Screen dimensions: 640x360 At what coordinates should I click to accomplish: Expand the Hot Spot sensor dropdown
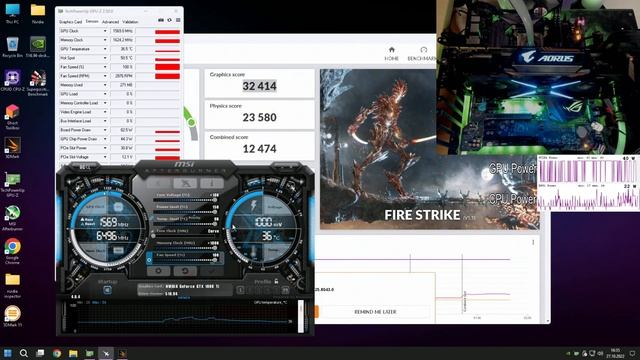pos(105,58)
